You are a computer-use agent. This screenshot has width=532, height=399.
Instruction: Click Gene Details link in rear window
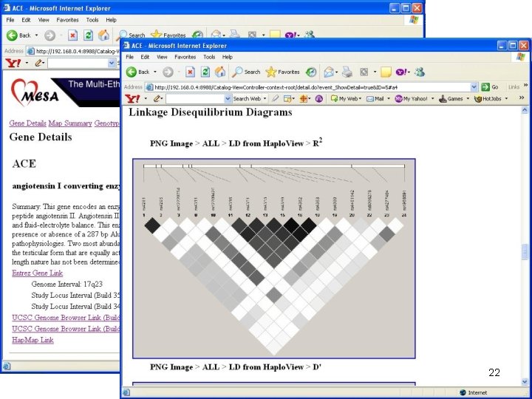coord(27,123)
